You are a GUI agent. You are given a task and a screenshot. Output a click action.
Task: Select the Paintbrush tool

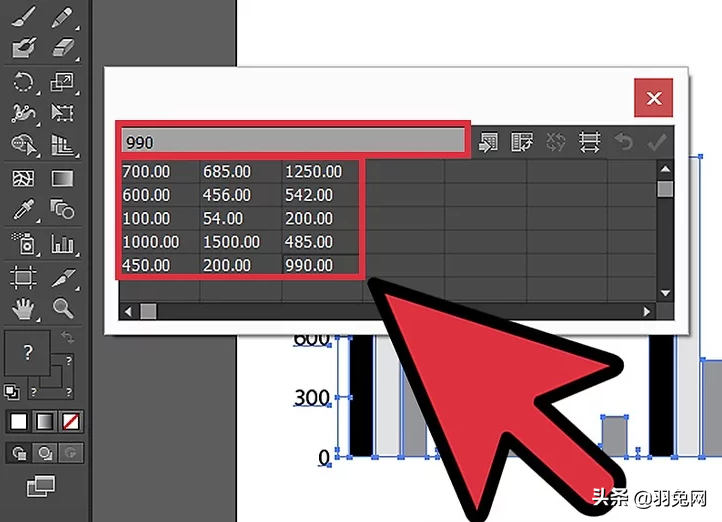pyautogui.click(x=23, y=17)
